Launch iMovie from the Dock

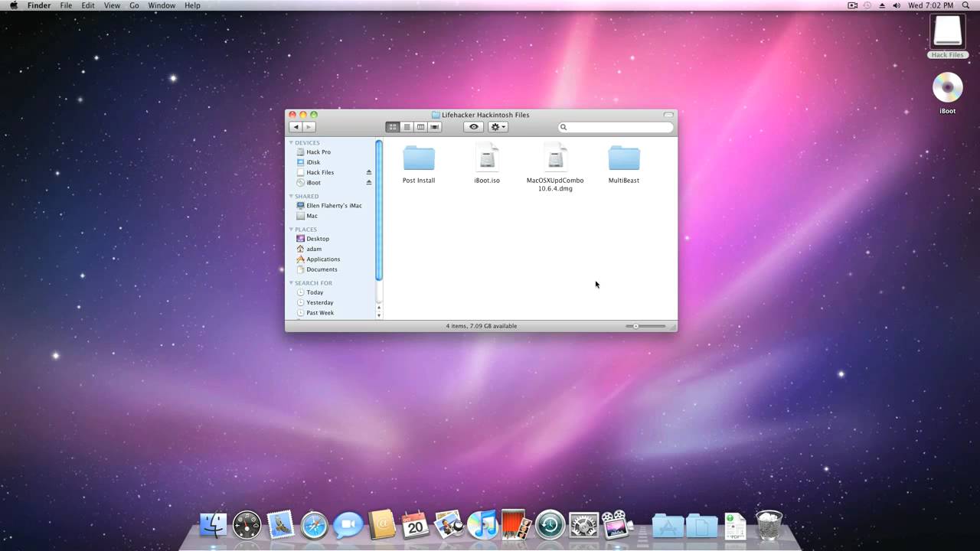616,525
